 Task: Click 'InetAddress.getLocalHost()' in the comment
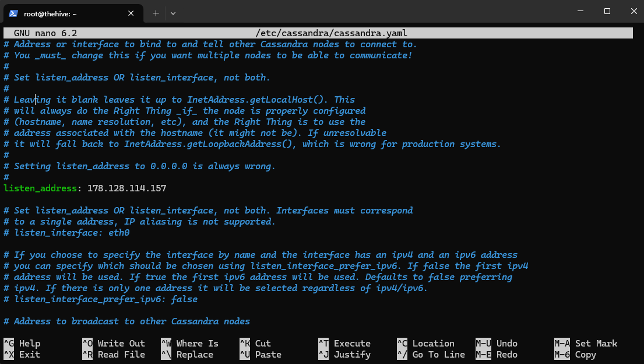255,100
